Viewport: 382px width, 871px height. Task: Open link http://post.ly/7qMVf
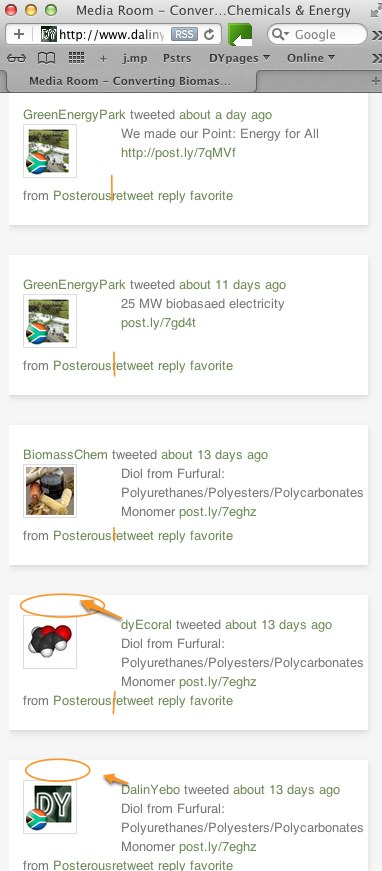coord(178,153)
